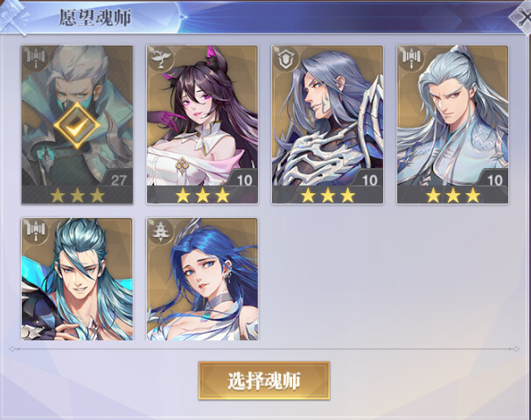Confirm with the 选择魂师 button
Screen dimensions: 531x420
click(264, 381)
